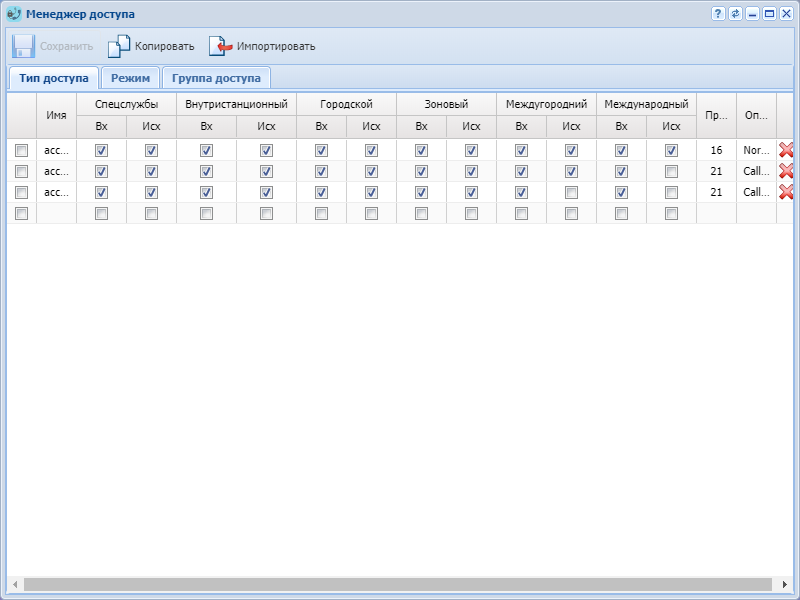Select the Тип доступа tab
Image resolution: width=800 pixels, height=600 pixels.
(53, 78)
